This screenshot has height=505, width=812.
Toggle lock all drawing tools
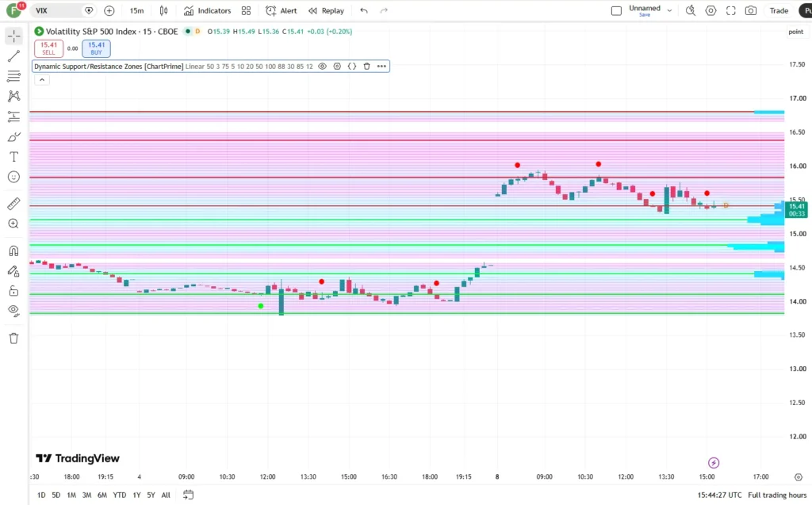(x=14, y=291)
